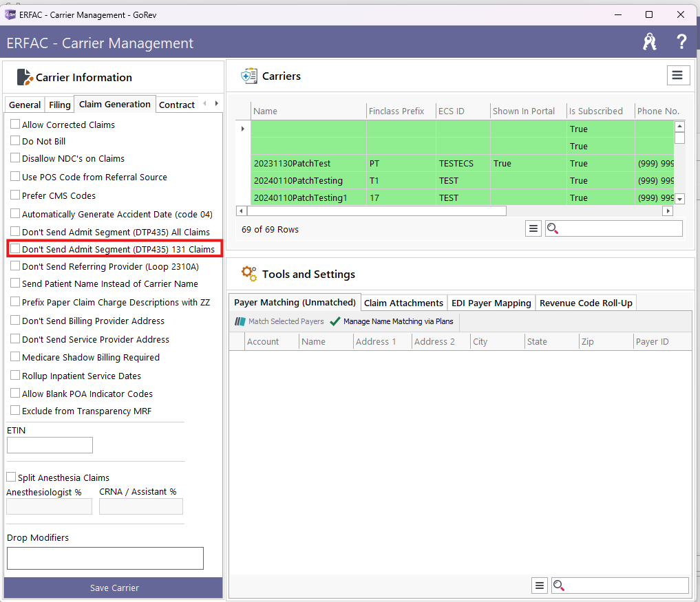Expand the first carrier row indicator arrow

tap(242, 129)
